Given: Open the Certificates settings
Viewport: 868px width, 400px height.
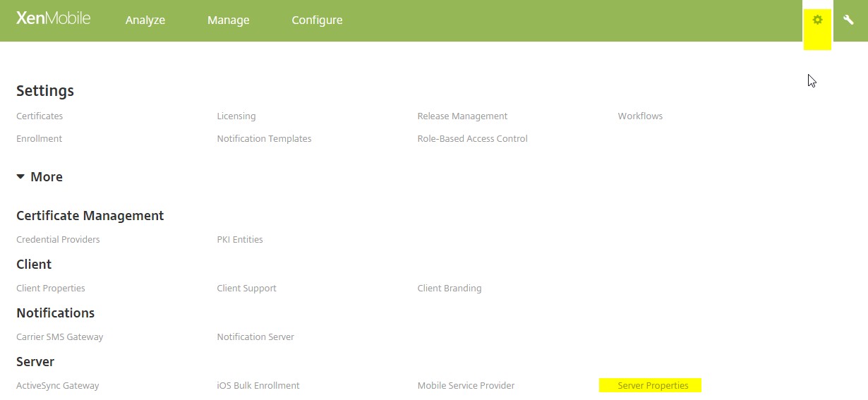Looking at the screenshot, I should coord(40,116).
